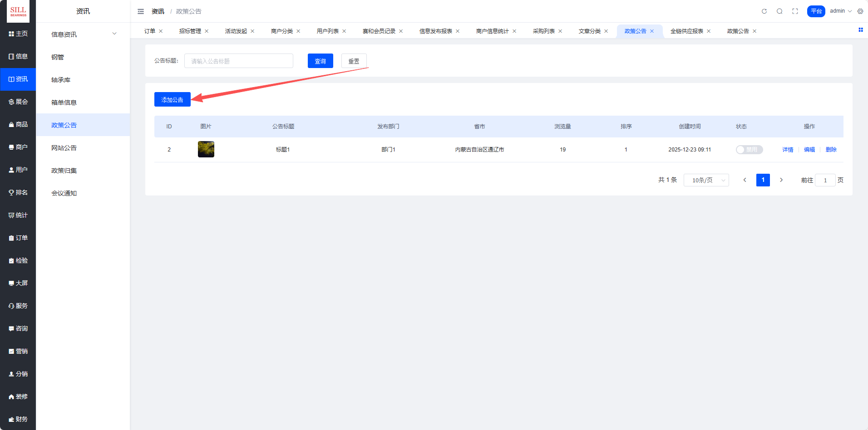Viewport: 868px width, 430px height.
Task: Toggle the status switch for 标题1
Action: click(x=749, y=150)
